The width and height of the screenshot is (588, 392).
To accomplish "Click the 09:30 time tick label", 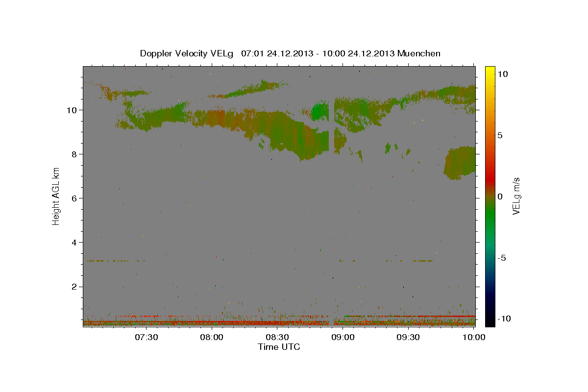I will tap(409, 337).
